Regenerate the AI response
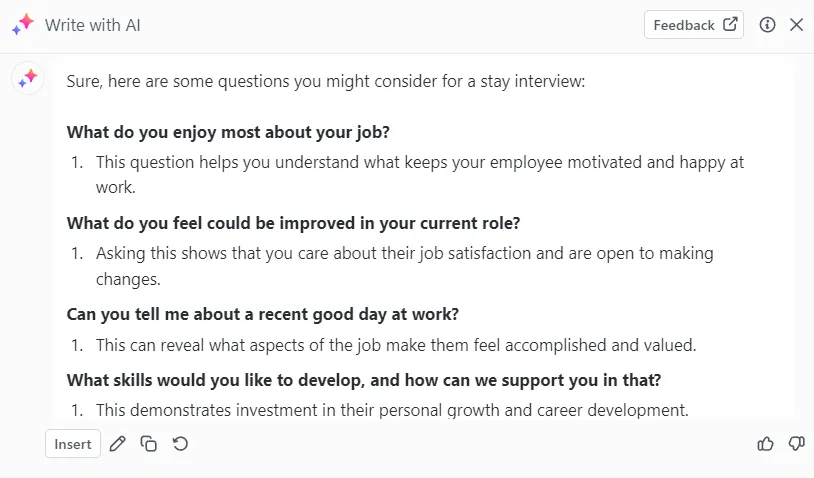The width and height of the screenshot is (814, 478). coord(180,444)
